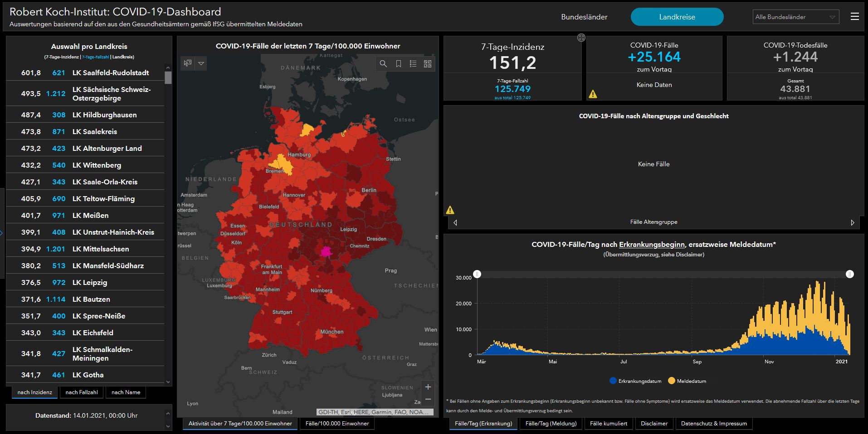This screenshot has width=868, height=434.
Task: Sort list with nach Fallzahl
Action: pos(82,392)
